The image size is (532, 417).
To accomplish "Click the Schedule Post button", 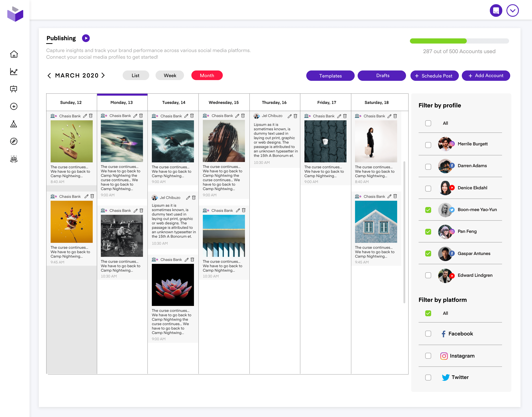I will [434, 76].
